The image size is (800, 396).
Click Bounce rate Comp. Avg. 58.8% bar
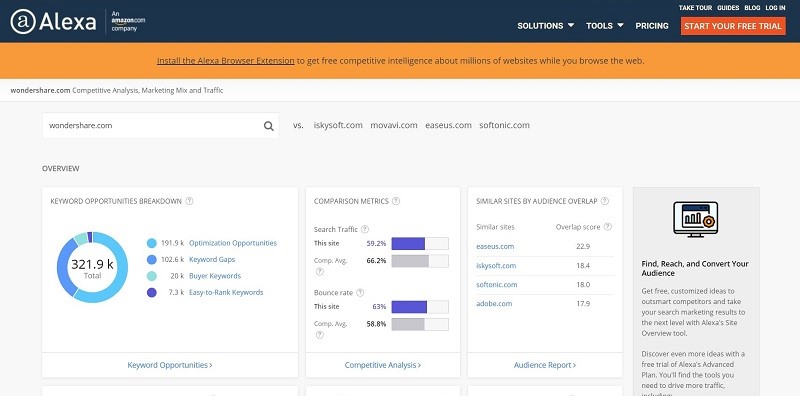420,325
